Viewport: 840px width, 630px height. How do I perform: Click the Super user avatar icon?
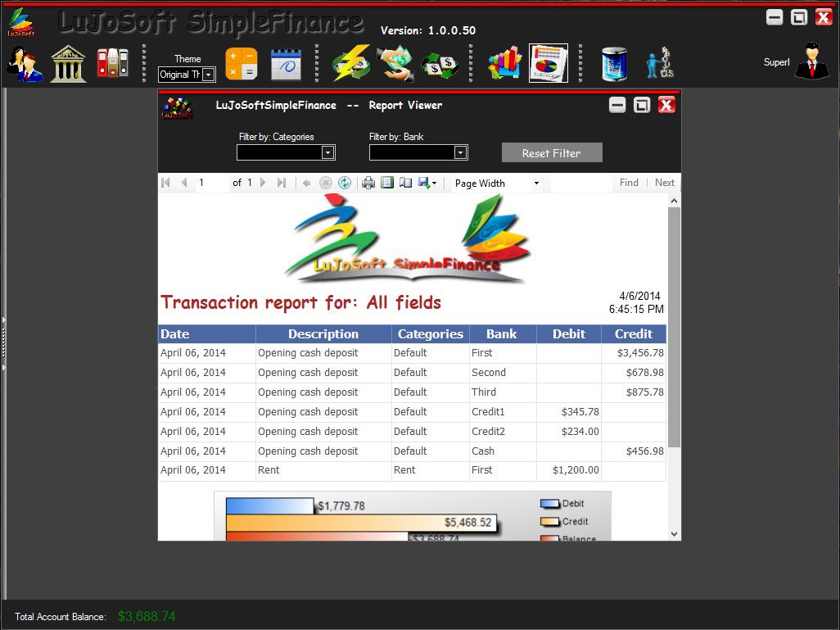pyautogui.click(x=812, y=61)
